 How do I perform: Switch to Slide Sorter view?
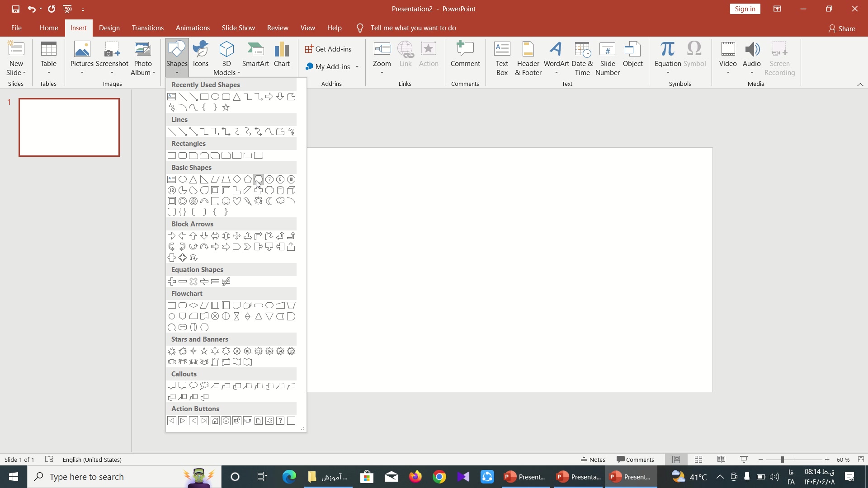click(698, 460)
